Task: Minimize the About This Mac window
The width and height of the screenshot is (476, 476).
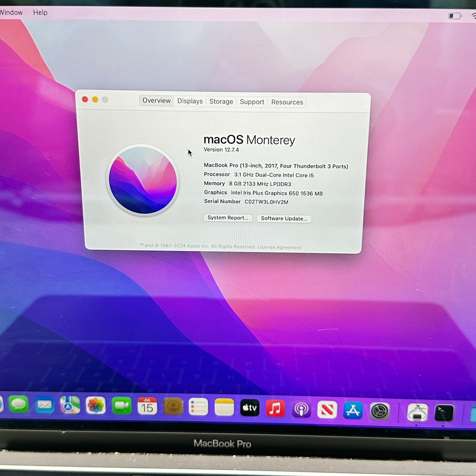Action: [95, 99]
